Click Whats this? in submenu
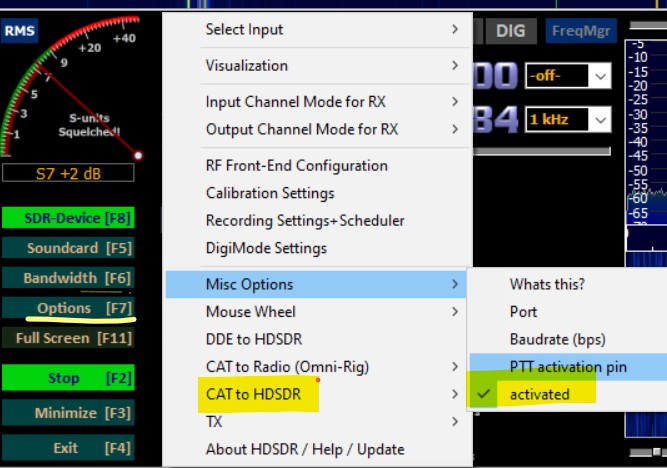This screenshot has width=667, height=468. pos(568,284)
